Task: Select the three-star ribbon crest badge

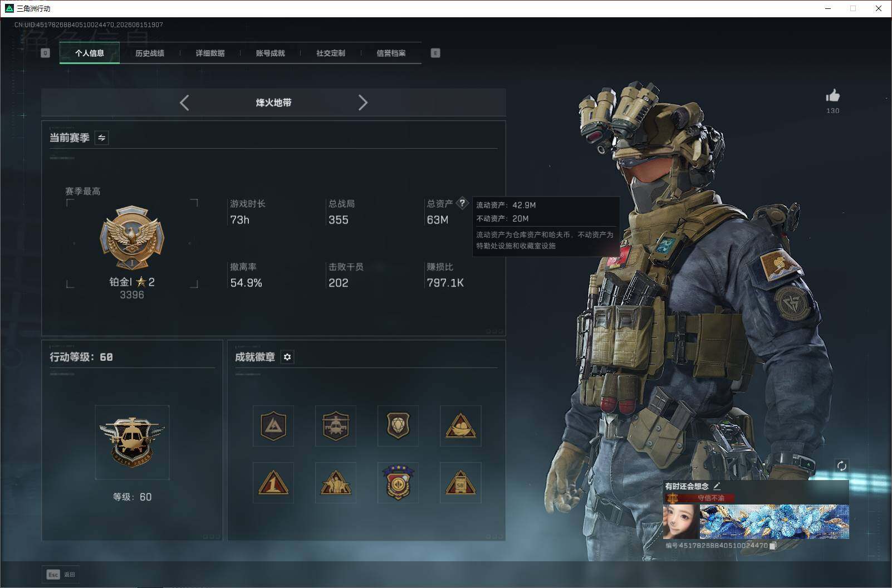Action: point(398,483)
